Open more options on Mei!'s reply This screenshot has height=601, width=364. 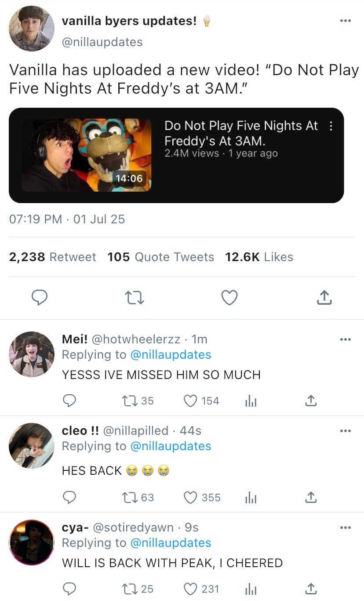click(x=346, y=339)
